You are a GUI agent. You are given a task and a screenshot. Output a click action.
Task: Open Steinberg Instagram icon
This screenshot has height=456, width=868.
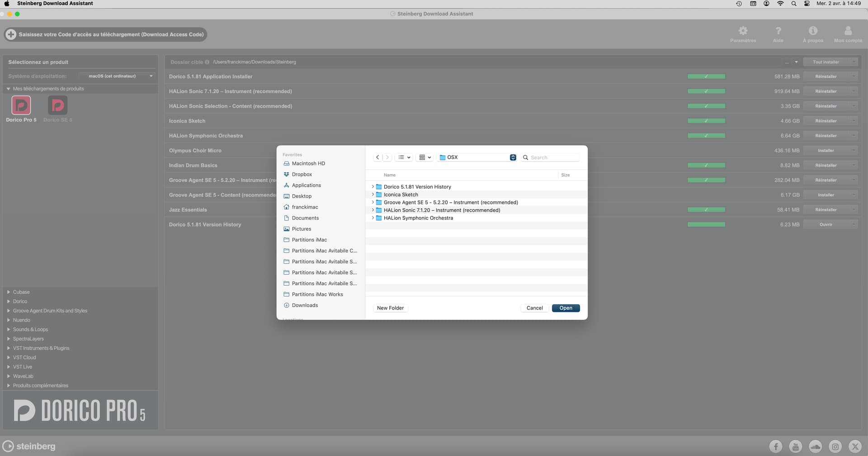click(835, 446)
